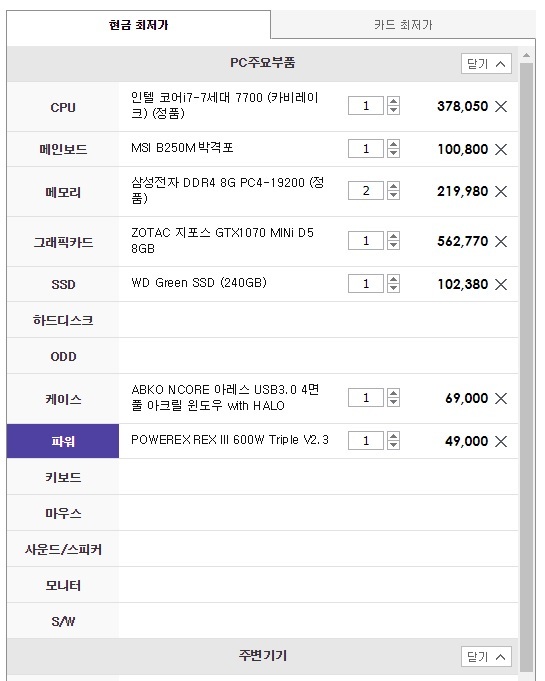Collapse PC주요부품 section with 닫기 button

pyautogui.click(x=486, y=64)
